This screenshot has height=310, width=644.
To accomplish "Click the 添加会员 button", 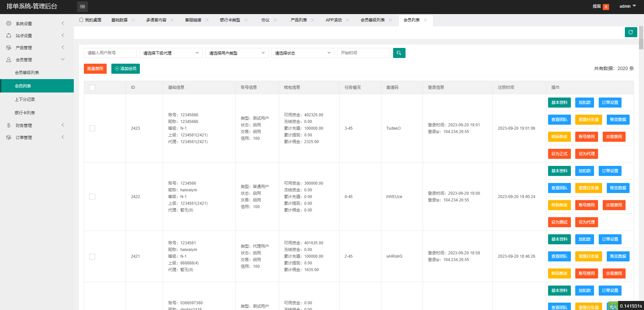I will tap(125, 68).
